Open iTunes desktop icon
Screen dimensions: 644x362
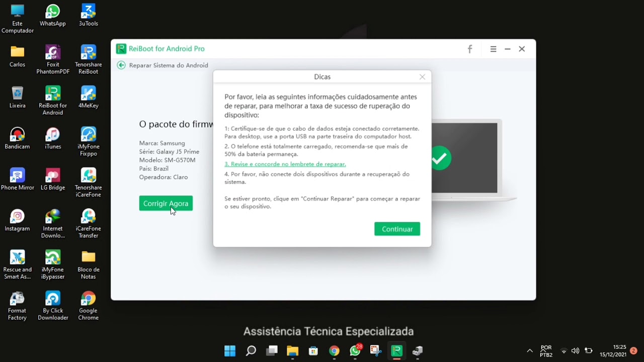coord(53,138)
